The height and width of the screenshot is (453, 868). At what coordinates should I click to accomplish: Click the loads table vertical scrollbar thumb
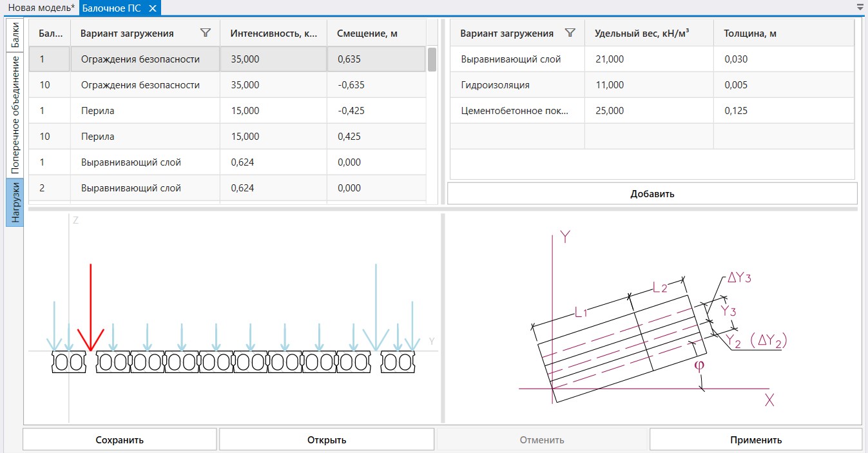(432, 59)
